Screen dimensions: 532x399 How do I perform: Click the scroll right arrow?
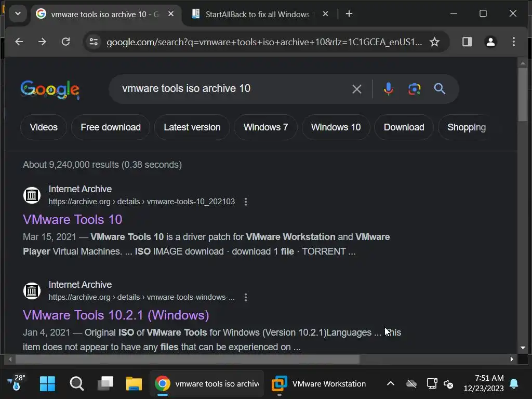tap(512, 359)
